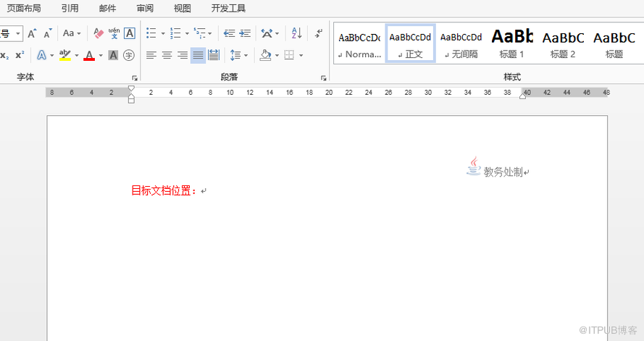Image resolution: width=644 pixels, height=341 pixels.
Task: Apply the red font color swatch
Action: click(x=88, y=55)
